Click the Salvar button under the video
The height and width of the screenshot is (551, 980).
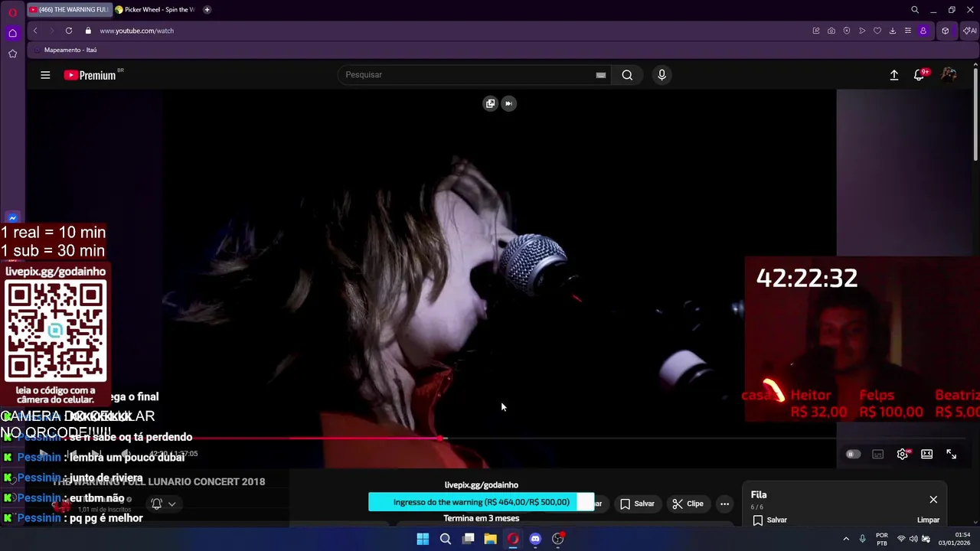tap(637, 504)
